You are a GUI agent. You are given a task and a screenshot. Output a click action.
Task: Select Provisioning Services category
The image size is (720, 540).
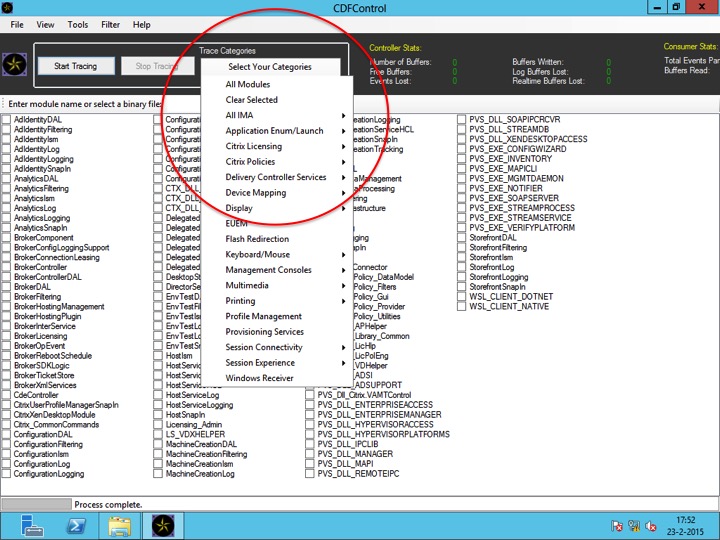[277, 332]
